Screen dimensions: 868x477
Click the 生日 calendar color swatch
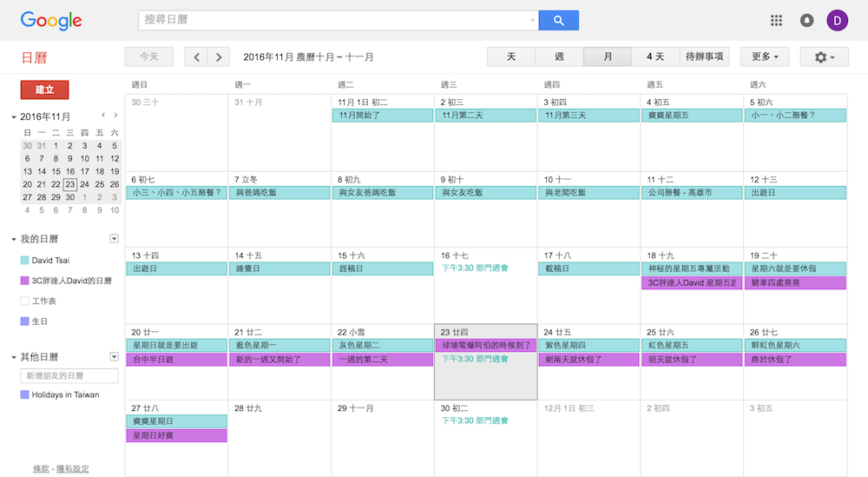coord(25,321)
